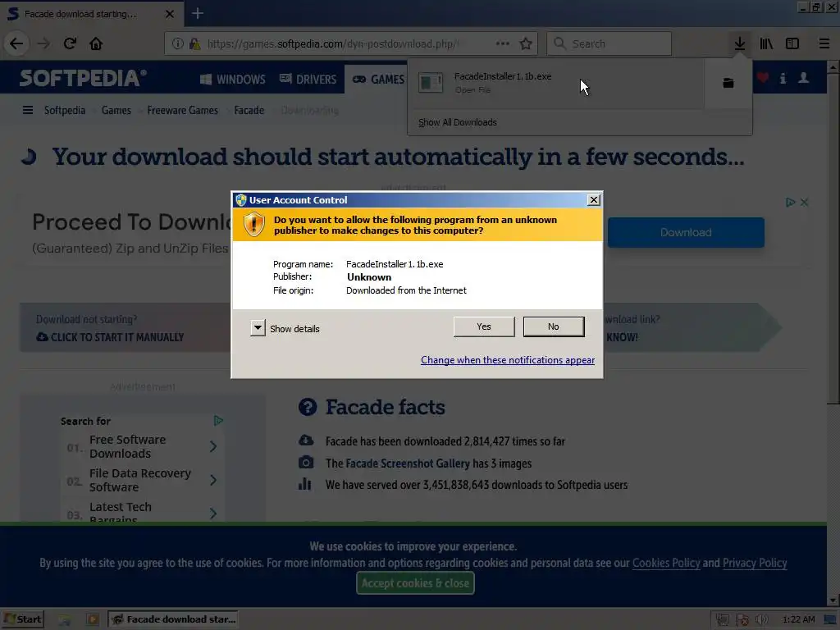Open the new tab plus button
840x630 pixels.
[x=197, y=13]
